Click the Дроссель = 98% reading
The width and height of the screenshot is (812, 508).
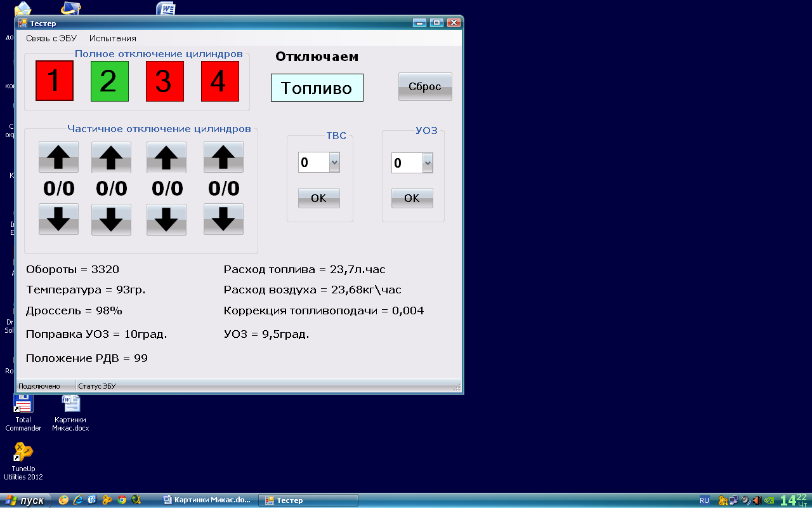tap(74, 311)
